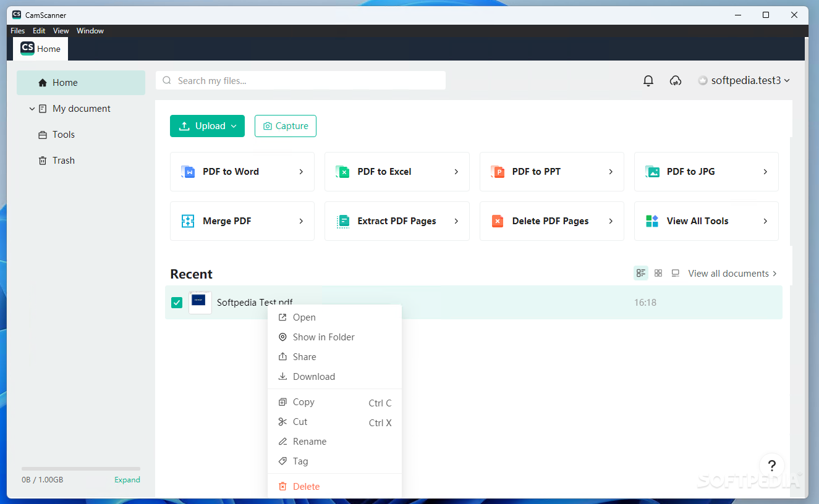Choose Delete in the context menu
This screenshot has width=819, height=504.
click(x=334, y=487)
